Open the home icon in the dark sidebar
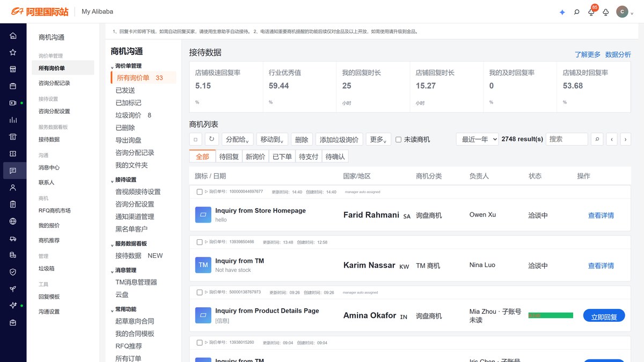The height and width of the screenshot is (362, 644). click(x=13, y=36)
